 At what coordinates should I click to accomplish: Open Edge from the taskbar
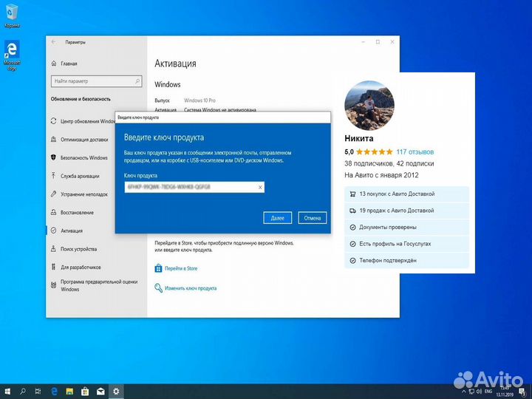coord(54,392)
